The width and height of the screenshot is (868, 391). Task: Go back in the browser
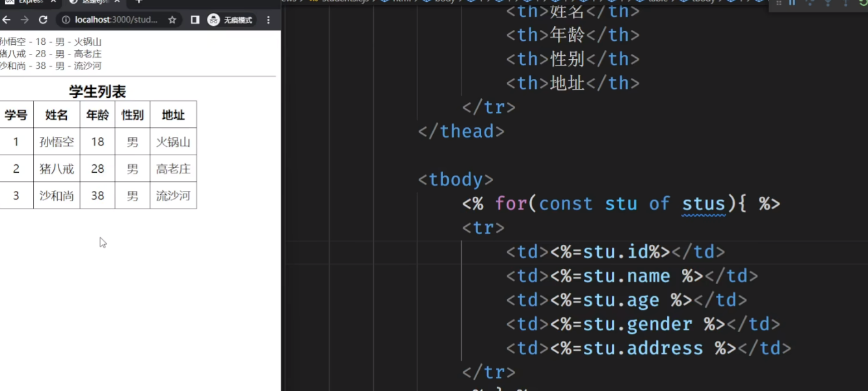[7, 20]
